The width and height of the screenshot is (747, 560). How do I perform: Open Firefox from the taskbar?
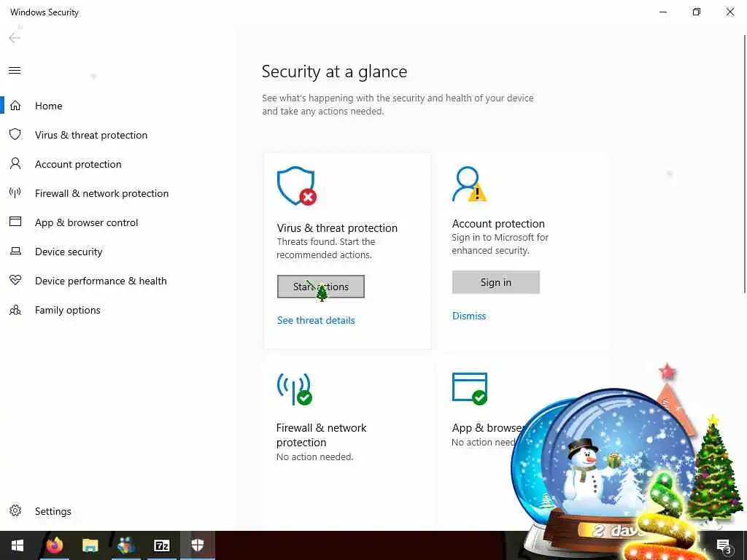(x=54, y=545)
